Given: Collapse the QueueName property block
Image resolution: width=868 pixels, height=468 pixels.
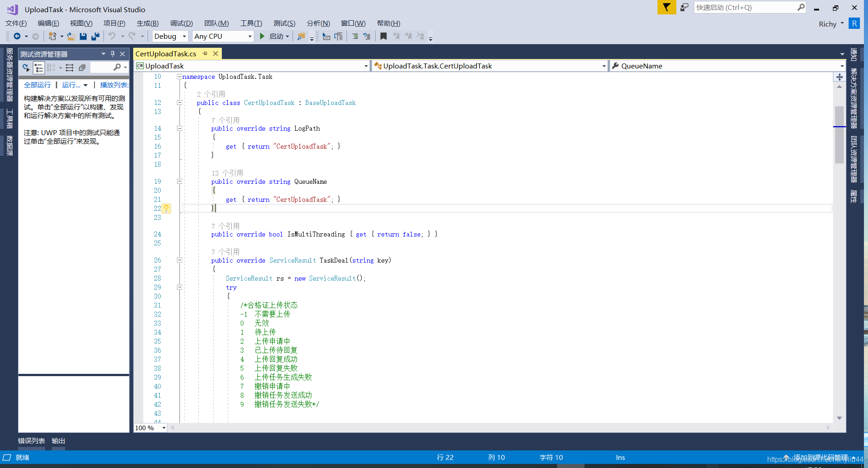Looking at the screenshot, I should [x=179, y=182].
